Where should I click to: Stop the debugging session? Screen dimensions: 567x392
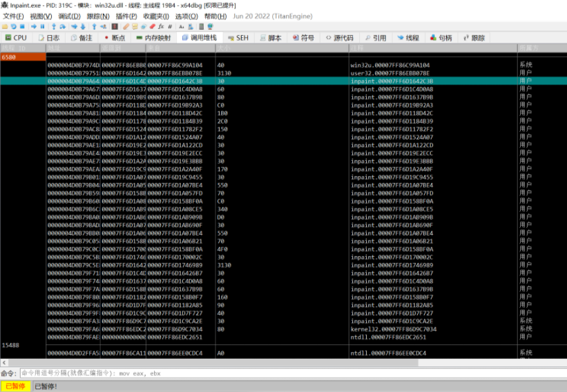tap(22, 26)
